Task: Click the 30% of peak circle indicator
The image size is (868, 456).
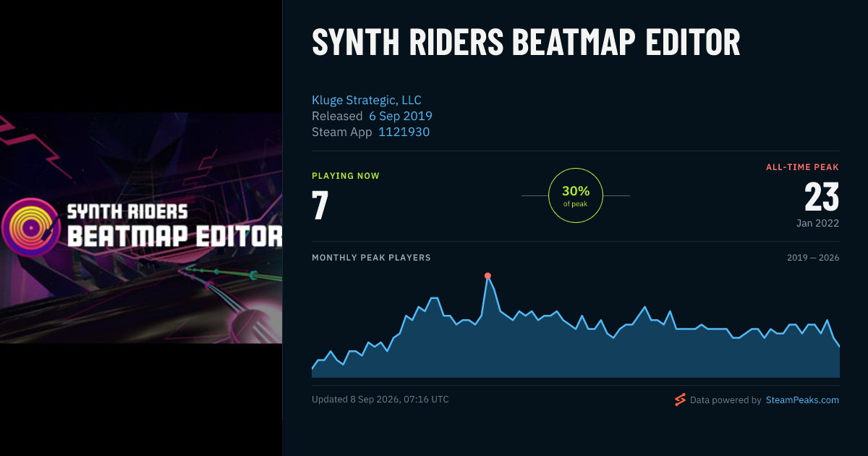Action: pos(576,195)
